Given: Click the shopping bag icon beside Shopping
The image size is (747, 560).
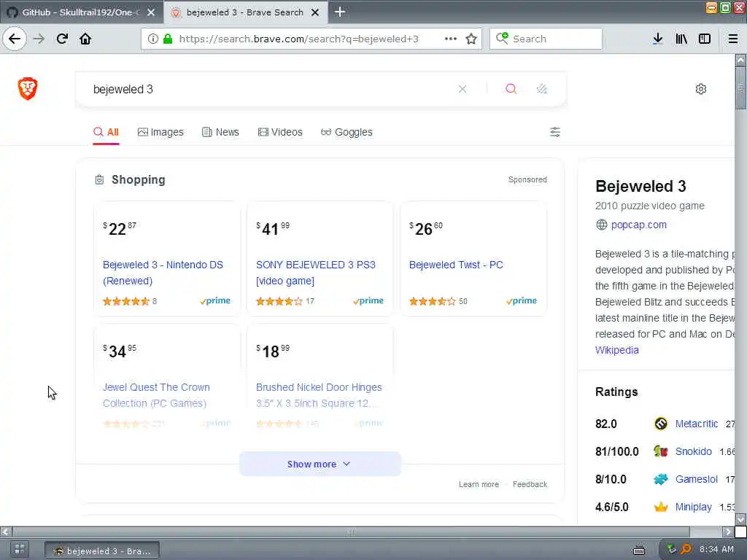Looking at the screenshot, I should pyautogui.click(x=99, y=179).
